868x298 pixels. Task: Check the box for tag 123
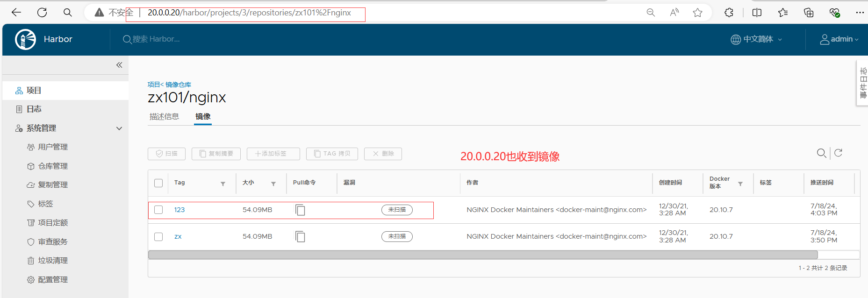pos(158,210)
